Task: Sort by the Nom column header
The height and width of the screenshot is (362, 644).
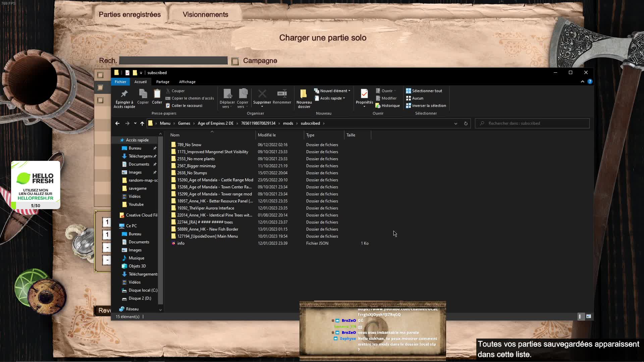Action: pos(211,135)
